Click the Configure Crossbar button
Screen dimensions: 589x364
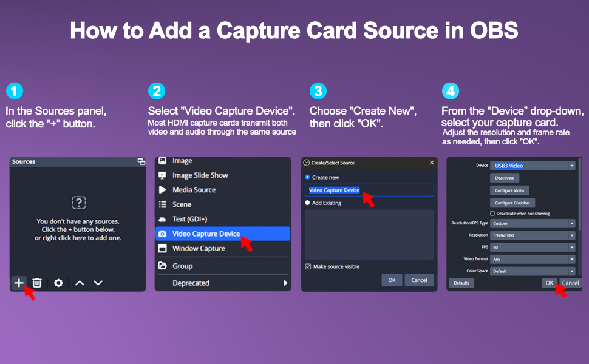[512, 203]
